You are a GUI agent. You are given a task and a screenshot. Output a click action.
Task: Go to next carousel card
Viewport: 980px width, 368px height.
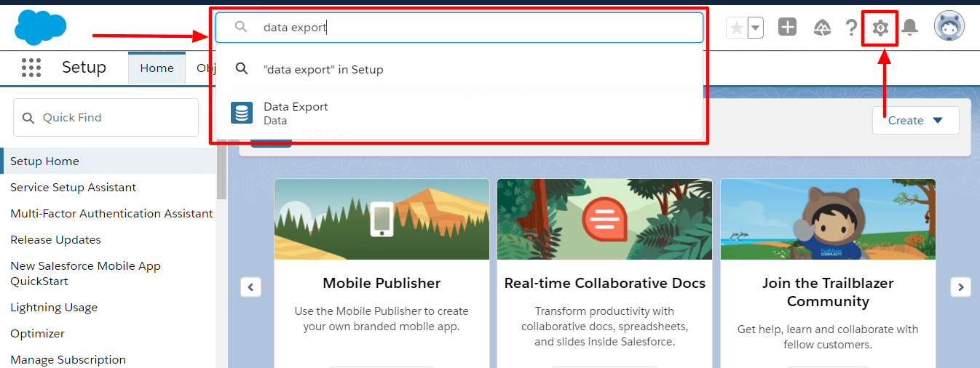click(x=960, y=287)
